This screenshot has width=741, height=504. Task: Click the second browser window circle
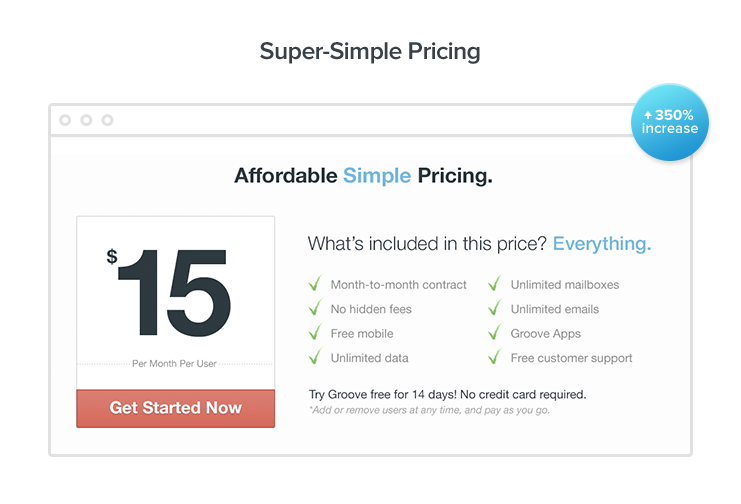[x=86, y=120]
